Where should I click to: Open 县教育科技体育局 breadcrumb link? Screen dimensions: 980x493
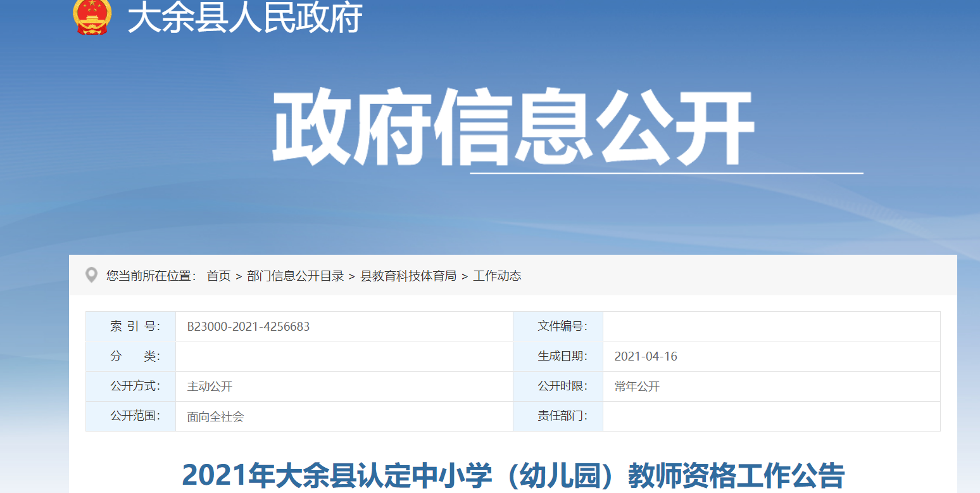click(408, 276)
